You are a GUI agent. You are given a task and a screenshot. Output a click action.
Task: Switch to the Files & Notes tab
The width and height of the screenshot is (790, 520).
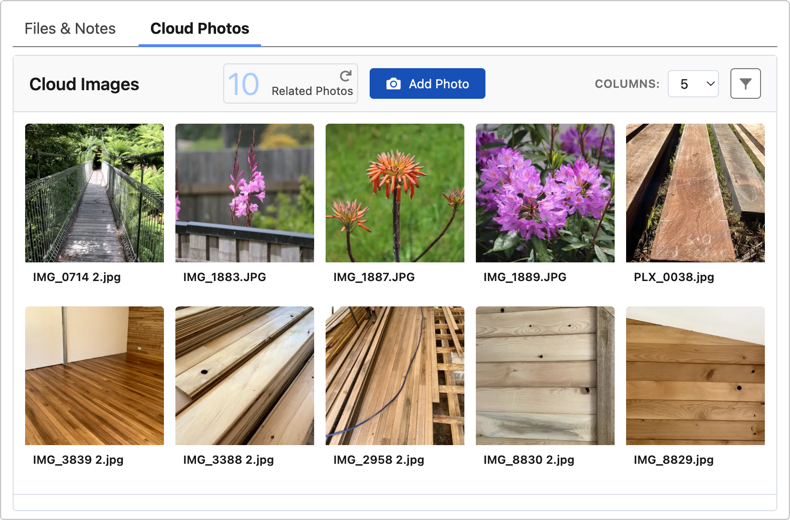(70, 28)
